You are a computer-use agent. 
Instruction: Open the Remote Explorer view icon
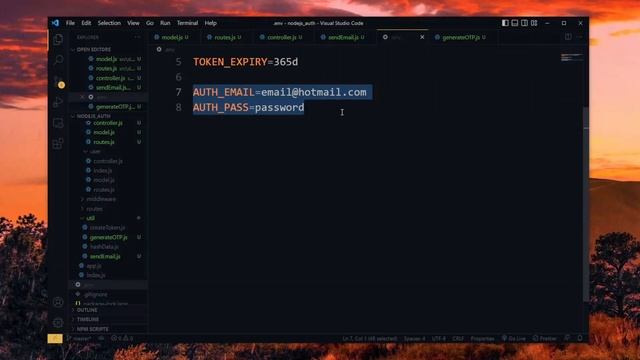pos(58,123)
